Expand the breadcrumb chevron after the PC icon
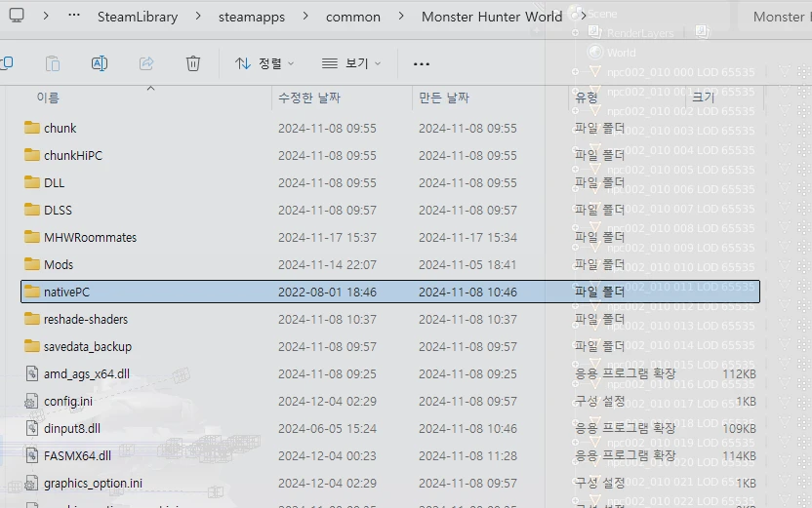The image size is (812, 508). click(46, 16)
